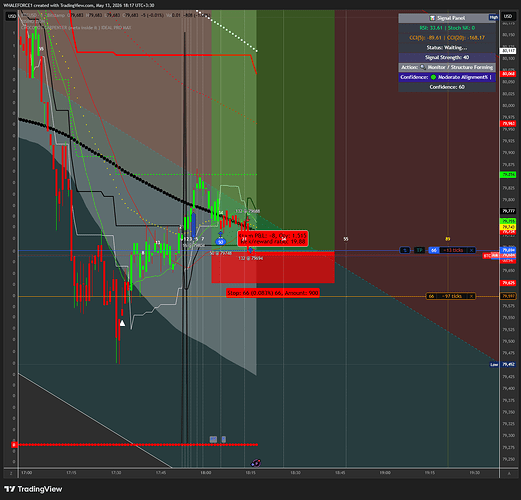Viewport: 521px width, 500px height.
Task: Click the red 79,962 price label
Action: (x=508, y=124)
